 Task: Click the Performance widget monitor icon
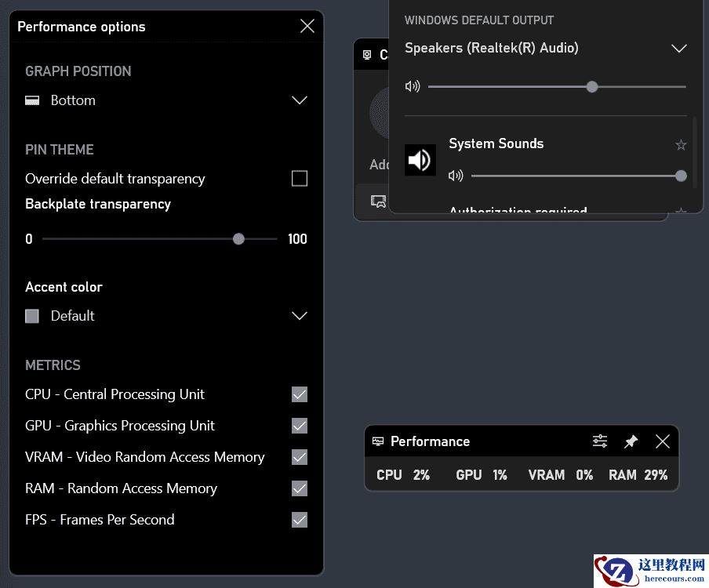[378, 441]
